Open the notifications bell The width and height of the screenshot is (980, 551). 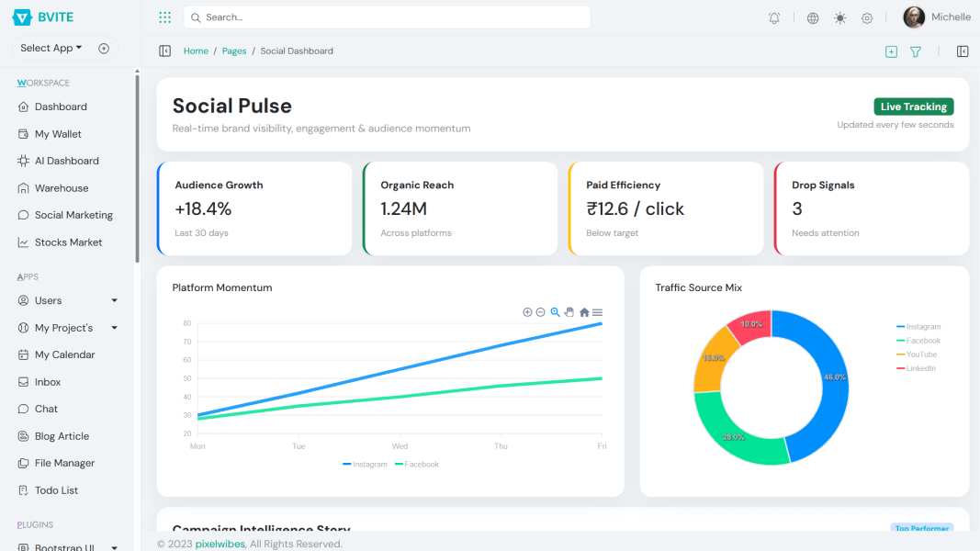(x=773, y=17)
